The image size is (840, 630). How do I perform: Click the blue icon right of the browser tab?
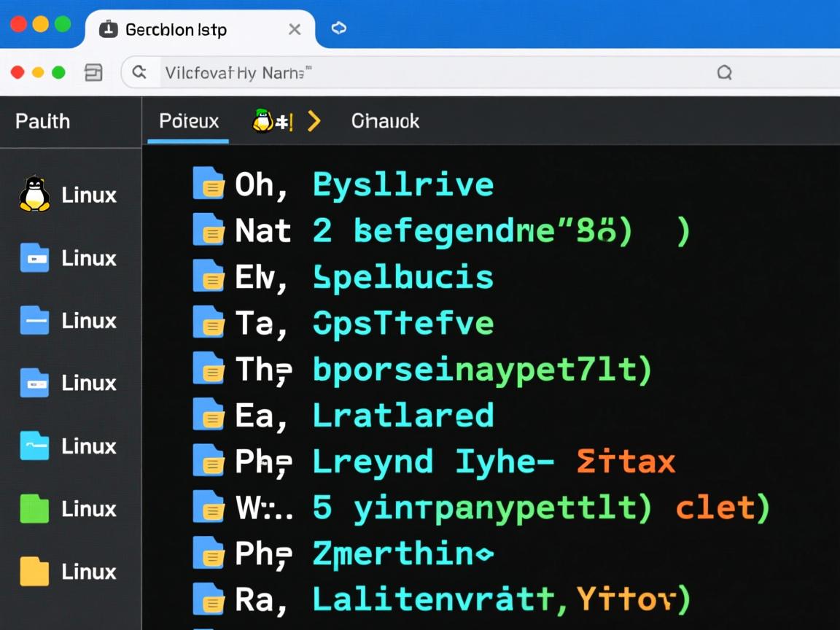339,28
